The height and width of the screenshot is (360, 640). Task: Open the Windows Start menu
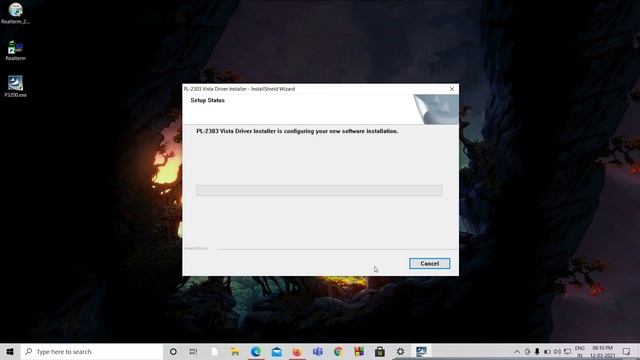[x=10, y=351]
